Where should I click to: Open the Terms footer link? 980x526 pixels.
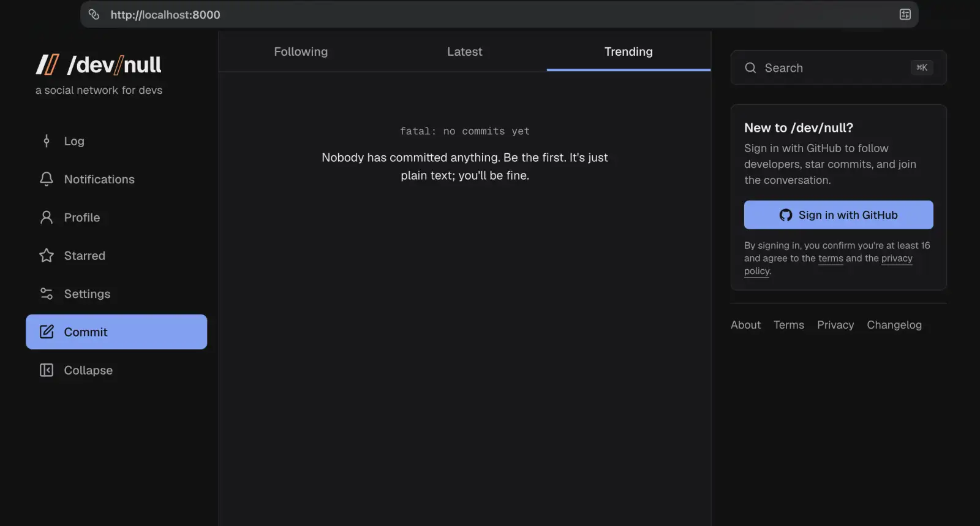789,325
